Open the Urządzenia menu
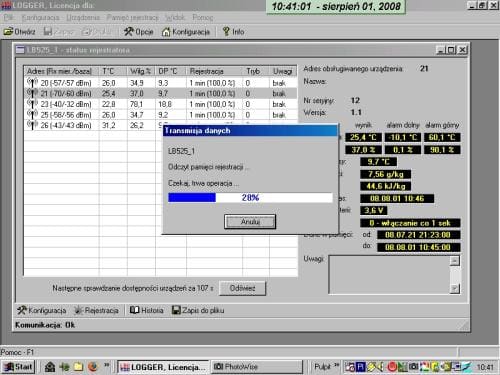This screenshot has width=500, height=375. coord(83,17)
